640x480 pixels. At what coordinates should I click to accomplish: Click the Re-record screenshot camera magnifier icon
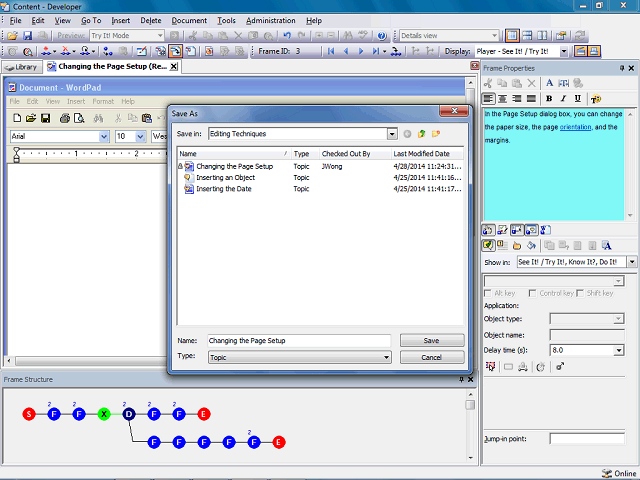pos(27,51)
